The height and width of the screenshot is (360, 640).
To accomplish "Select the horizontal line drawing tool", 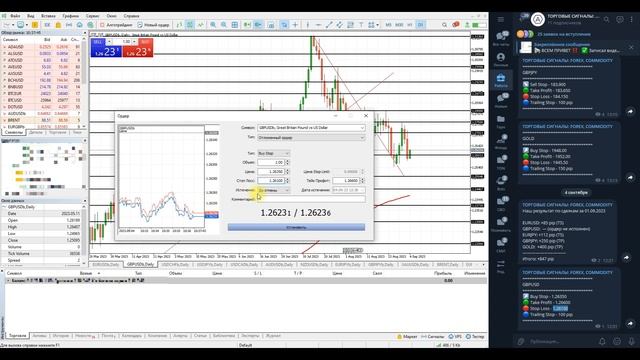I will [318, 25].
